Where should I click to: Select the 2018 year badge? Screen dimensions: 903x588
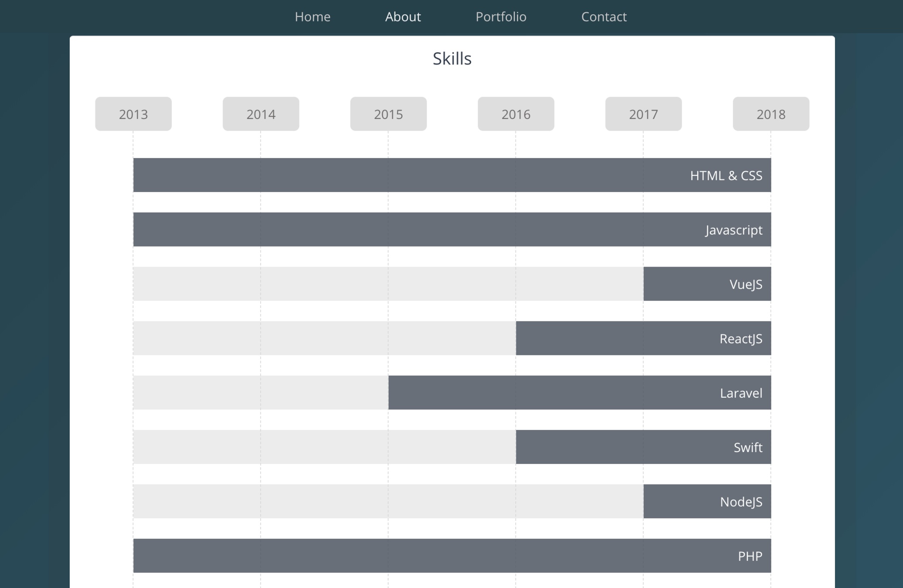click(771, 114)
